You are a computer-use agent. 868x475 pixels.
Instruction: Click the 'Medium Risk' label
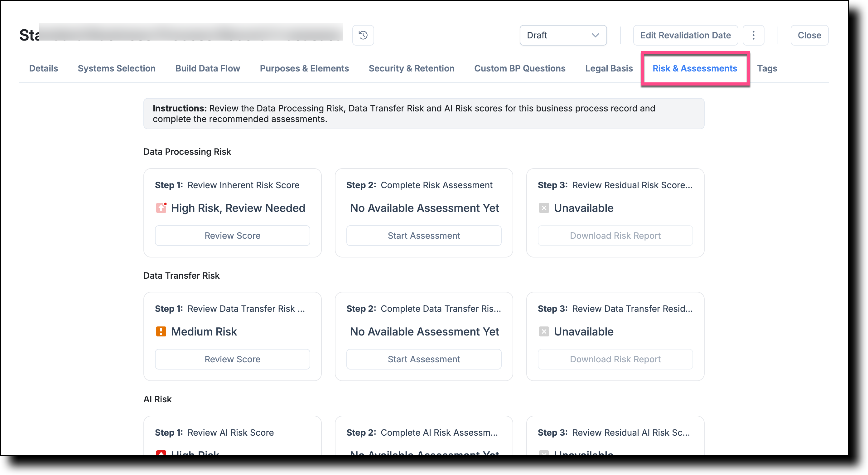(x=204, y=331)
